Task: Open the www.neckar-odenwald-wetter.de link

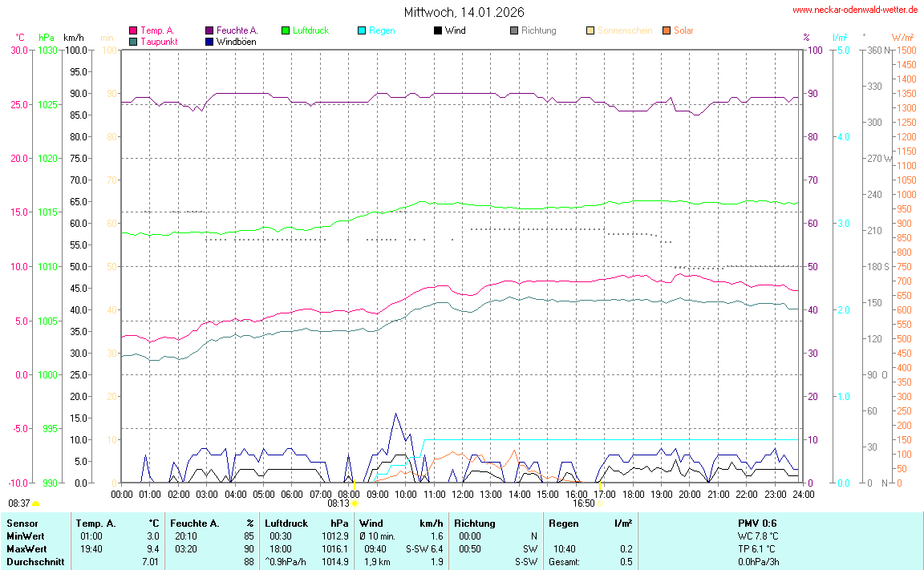Action: click(854, 10)
